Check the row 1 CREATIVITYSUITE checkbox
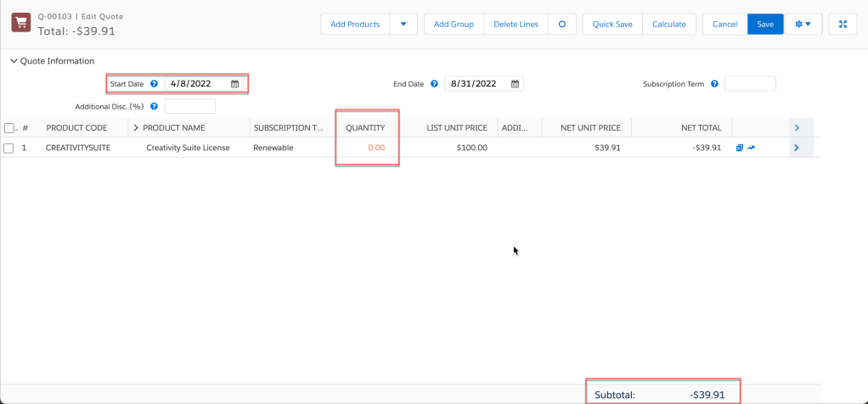Screen dimensions: 868x404 click(9, 148)
